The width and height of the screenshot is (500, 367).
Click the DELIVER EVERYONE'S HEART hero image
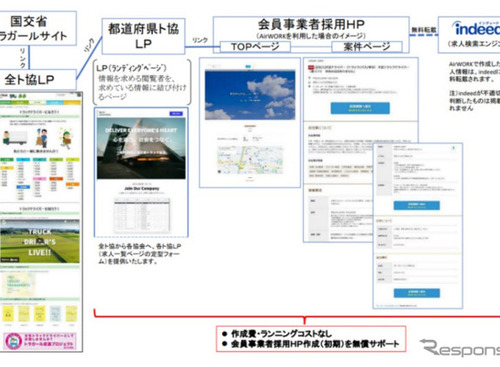tap(141, 148)
